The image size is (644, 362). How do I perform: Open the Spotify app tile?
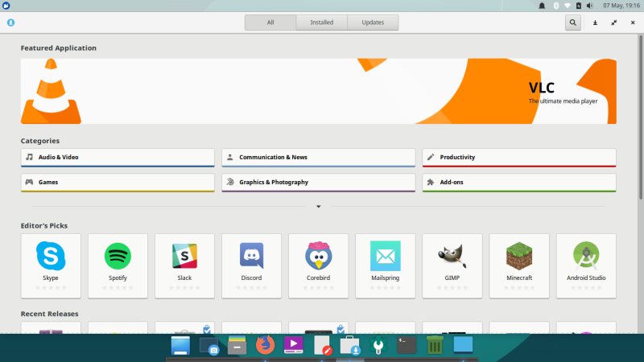118,266
